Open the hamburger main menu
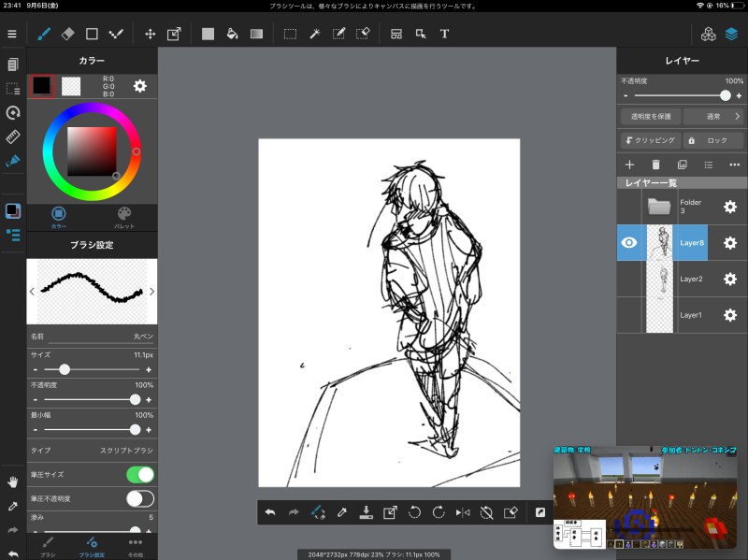 click(x=12, y=34)
